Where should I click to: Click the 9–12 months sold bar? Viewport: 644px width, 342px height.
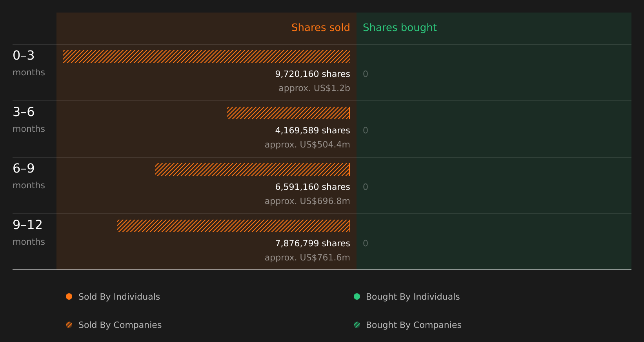tap(234, 226)
